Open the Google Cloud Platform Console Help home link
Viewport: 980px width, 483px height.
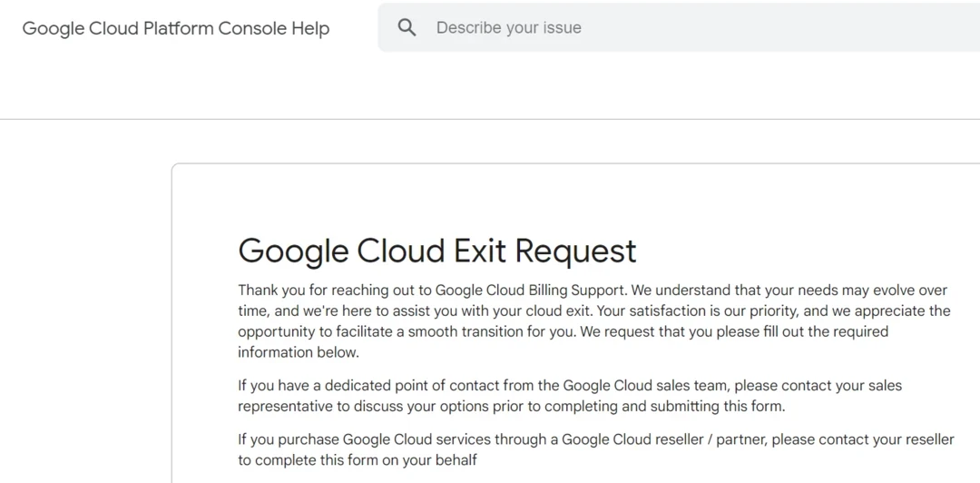(176, 28)
